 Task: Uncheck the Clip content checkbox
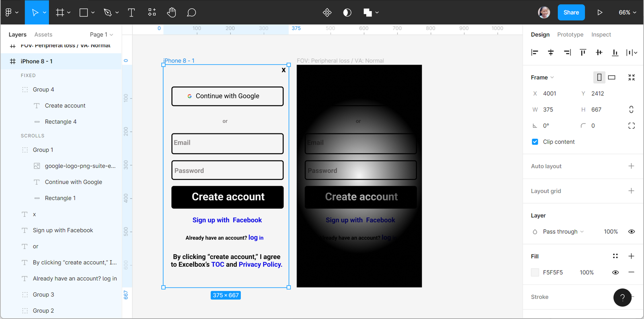tap(535, 142)
